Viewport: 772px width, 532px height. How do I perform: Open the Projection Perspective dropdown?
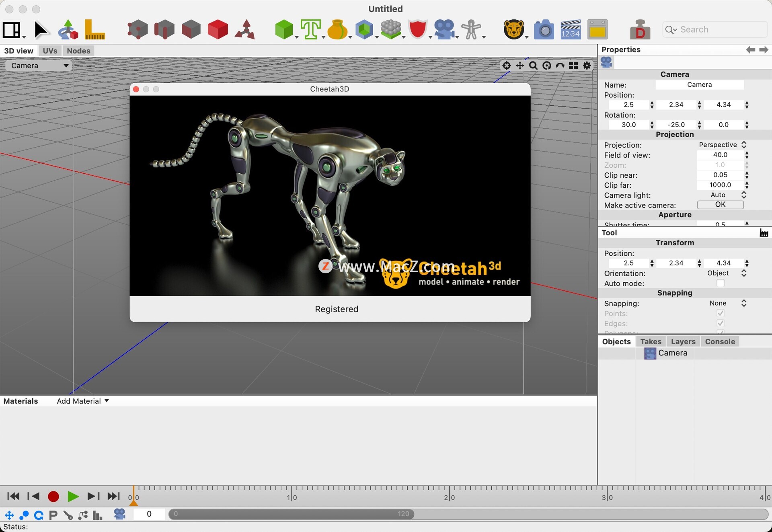(722, 145)
